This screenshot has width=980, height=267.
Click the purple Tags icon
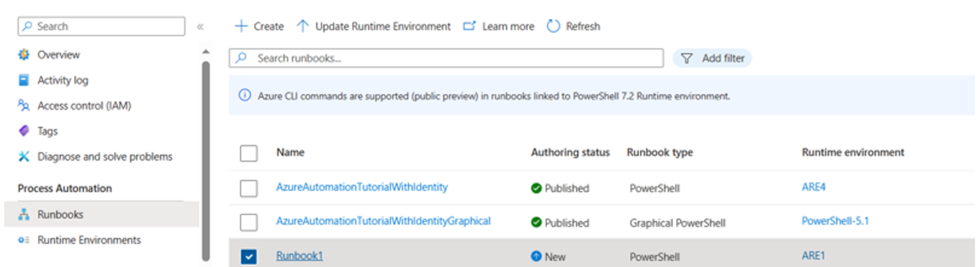pyautogui.click(x=24, y=131)
